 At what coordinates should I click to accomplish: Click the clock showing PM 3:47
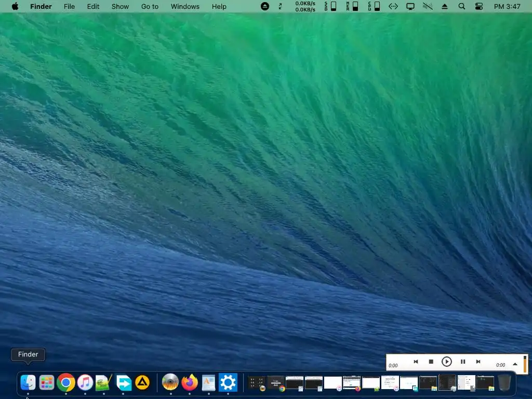(x=507, y=6)
